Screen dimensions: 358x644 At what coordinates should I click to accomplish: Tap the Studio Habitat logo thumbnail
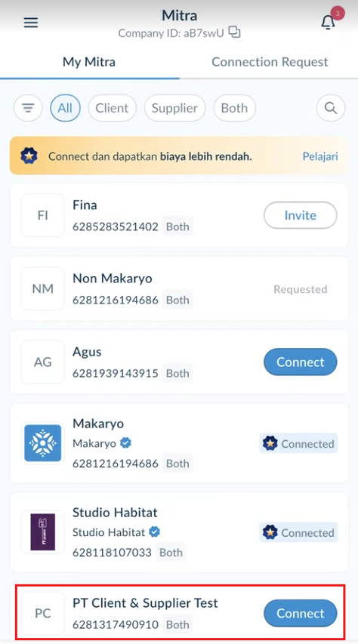coord(43,532)
